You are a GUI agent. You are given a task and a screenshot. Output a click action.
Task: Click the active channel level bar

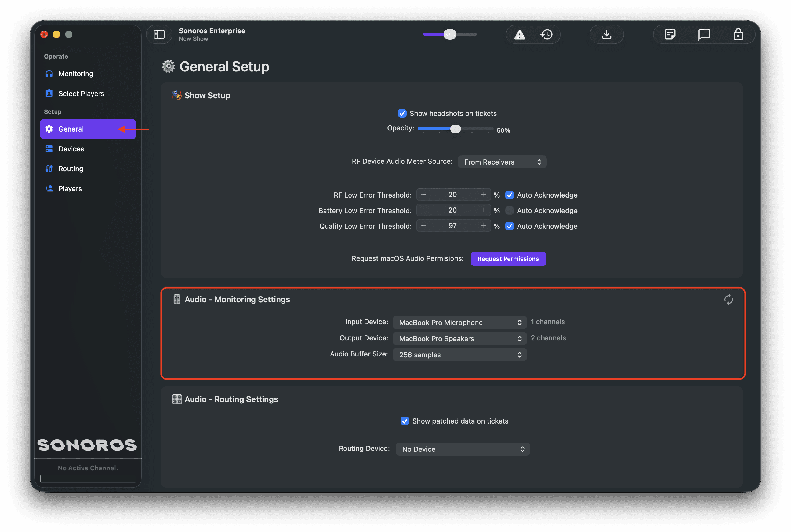[88, 478]
